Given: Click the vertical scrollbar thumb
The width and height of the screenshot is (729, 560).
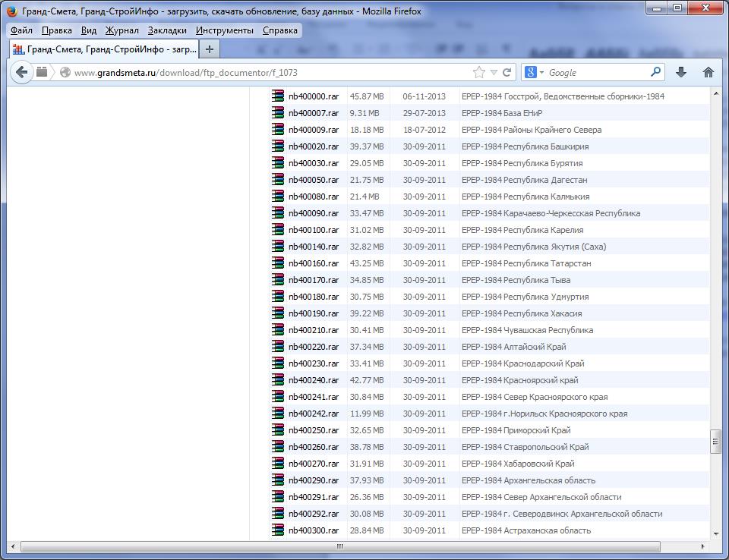Looking at the screenshot, I should [715, 442].
